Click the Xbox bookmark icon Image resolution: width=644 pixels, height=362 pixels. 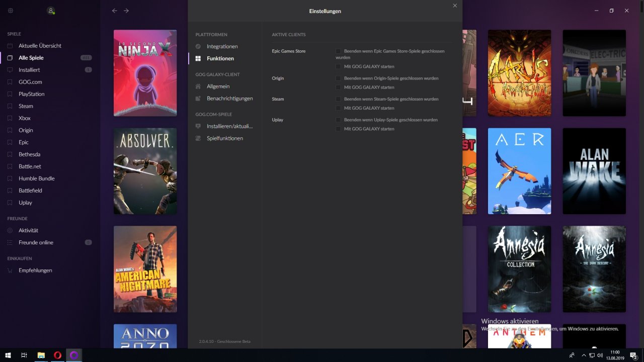pos(10,118)
